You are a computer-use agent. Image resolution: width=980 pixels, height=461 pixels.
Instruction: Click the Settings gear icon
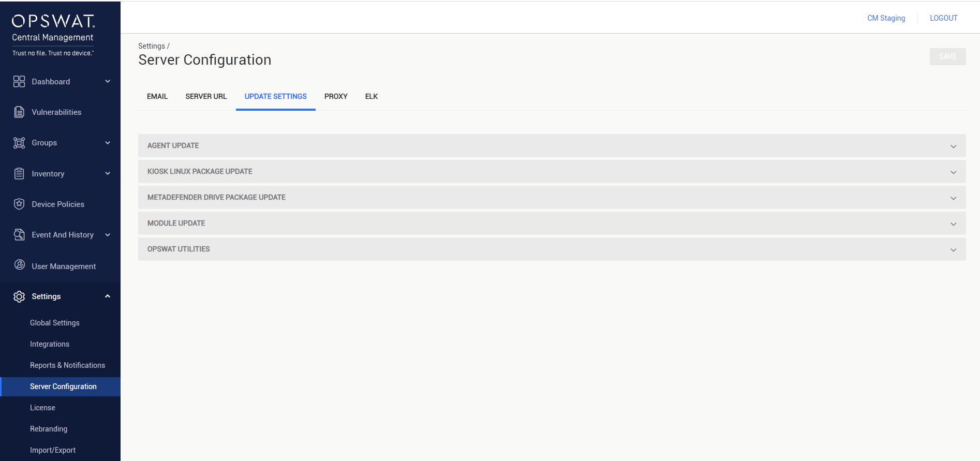click(x=19, y=296)
